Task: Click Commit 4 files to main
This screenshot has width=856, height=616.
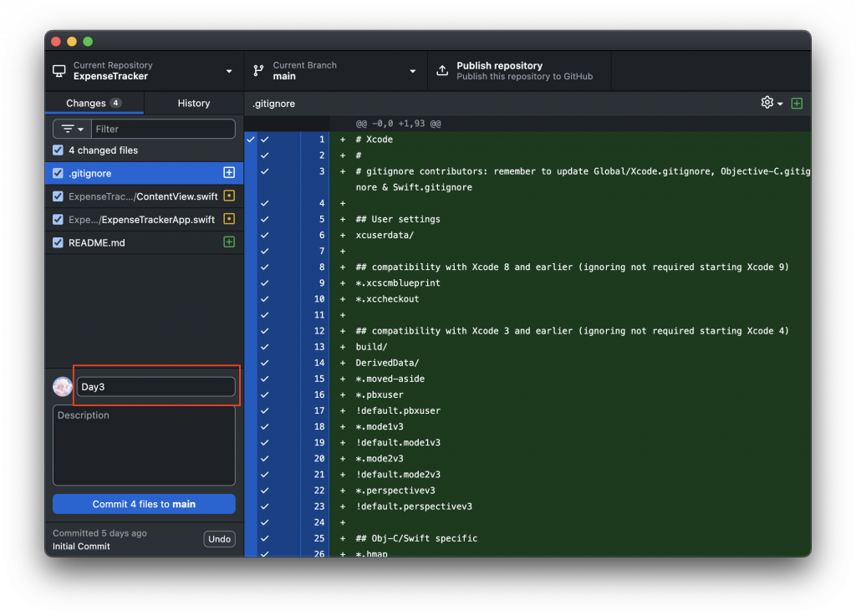Action: (144, 504)
